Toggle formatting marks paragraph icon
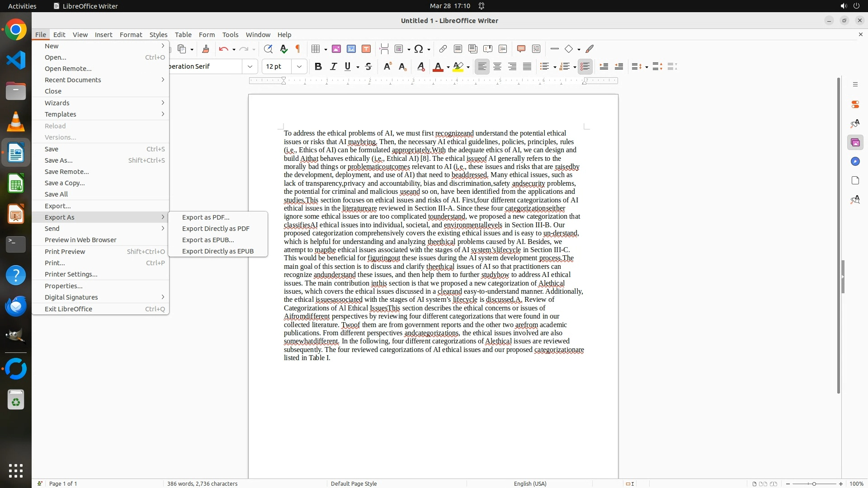Screen dimensions: 868x488 point(298,49)
